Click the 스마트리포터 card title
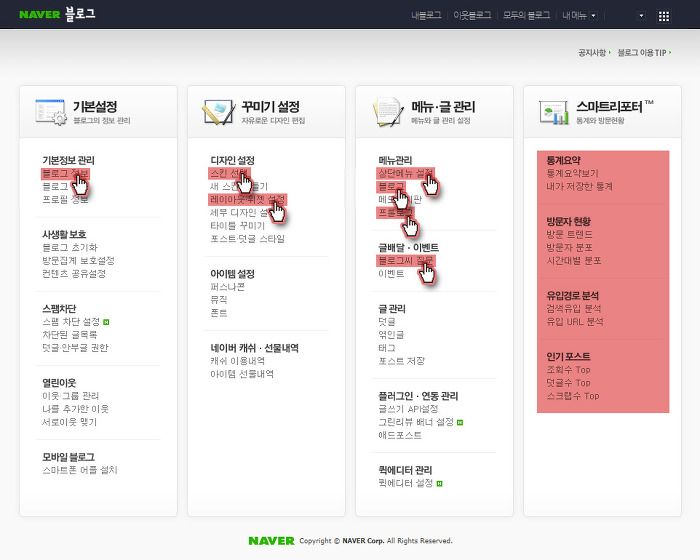700x560 pixels. [609, 107]
